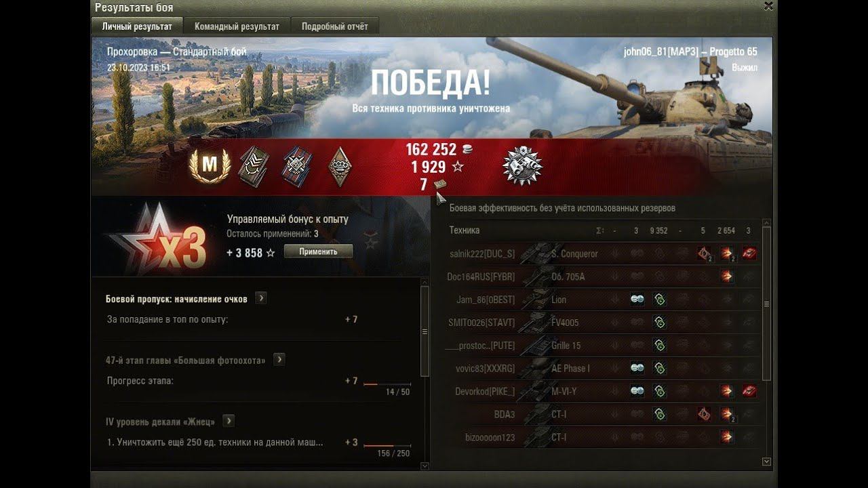Click Об. 705A row's orange shot icon
868x488 pixels.
tap(726, 277)
